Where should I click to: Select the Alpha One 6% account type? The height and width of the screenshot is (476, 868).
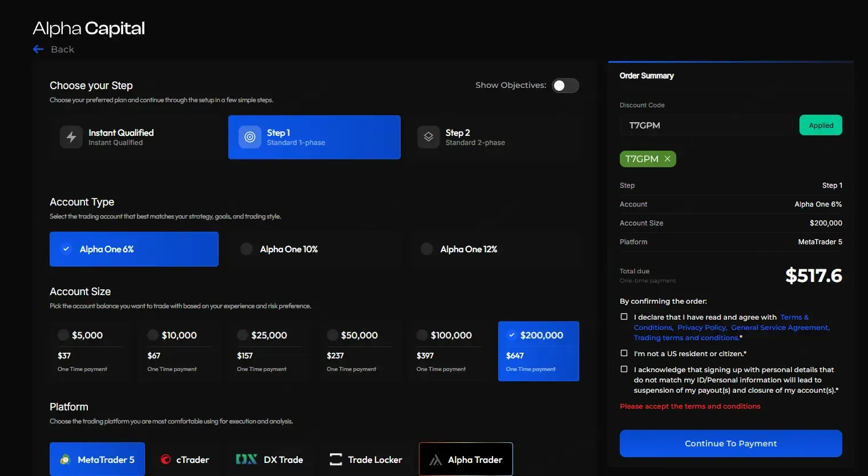pyautogui.click(x=134, y=249)
